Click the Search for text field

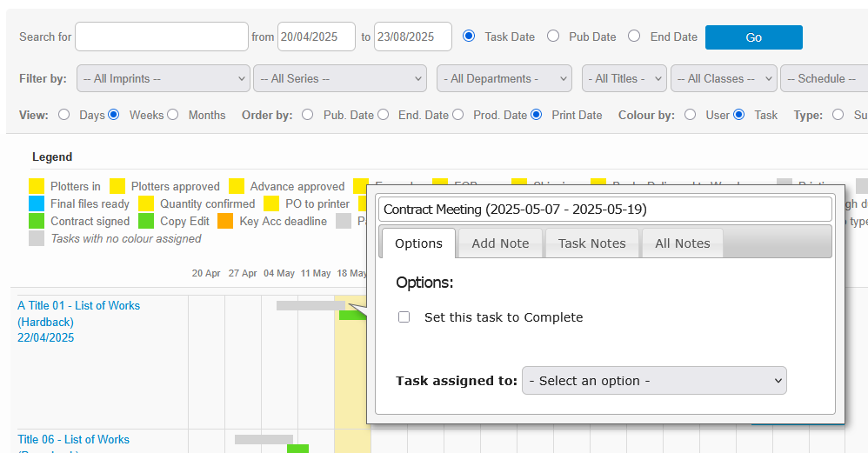[x=162, y=37]
